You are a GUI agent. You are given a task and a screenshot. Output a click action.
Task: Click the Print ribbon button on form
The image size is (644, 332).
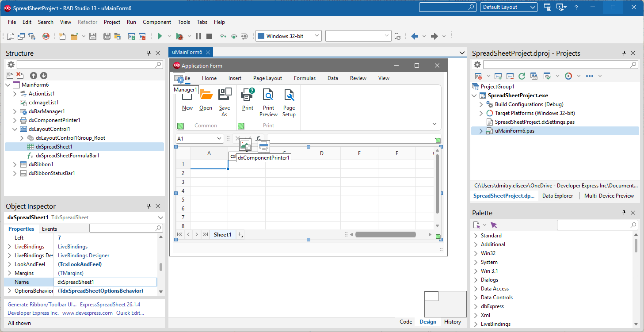pos(248,99)
